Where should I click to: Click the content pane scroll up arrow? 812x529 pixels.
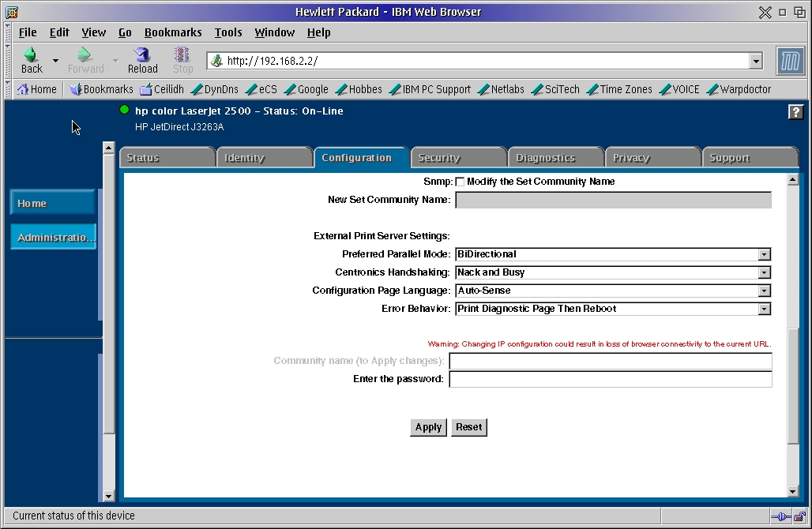[x=792, y=179]
